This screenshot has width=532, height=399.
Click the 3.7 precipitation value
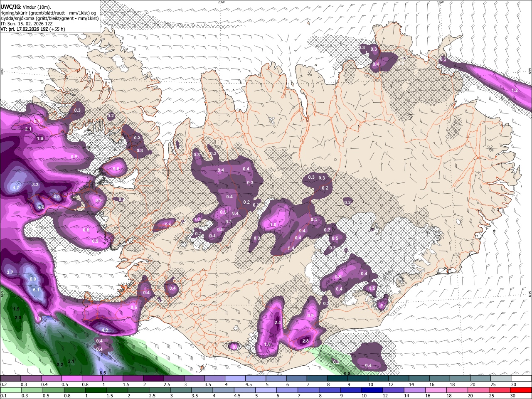pos(10,272)
